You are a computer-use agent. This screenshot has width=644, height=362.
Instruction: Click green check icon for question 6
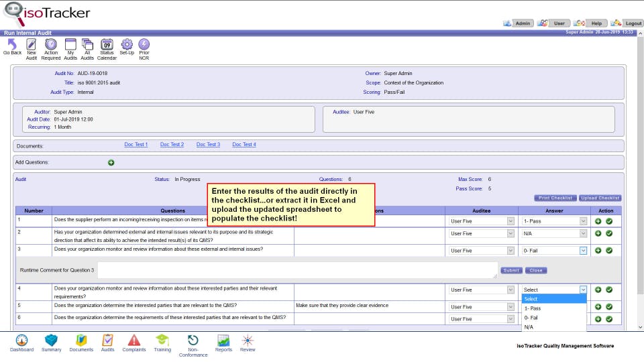(x=609, y=319)
